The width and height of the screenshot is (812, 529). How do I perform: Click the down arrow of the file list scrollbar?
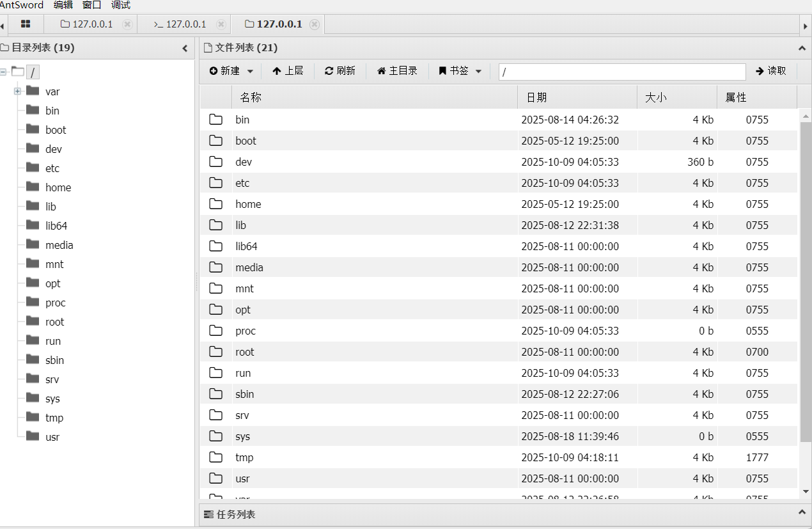pyautogui.click(x=806, y=493)
